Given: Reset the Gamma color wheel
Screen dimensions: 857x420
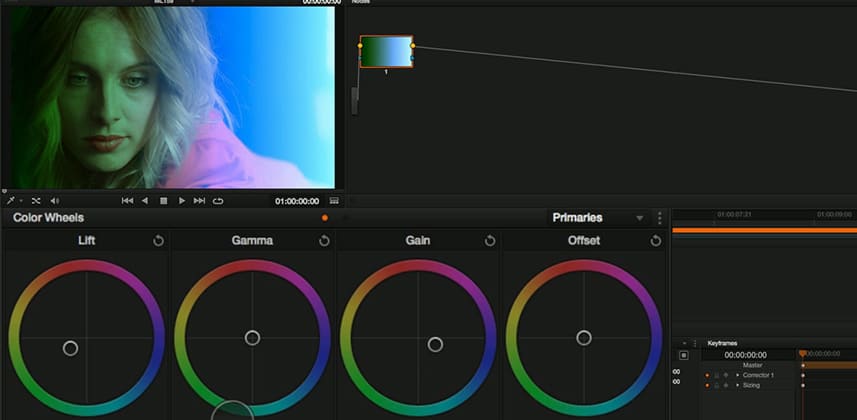Looking at the screenshot, I should coord(324,241).
